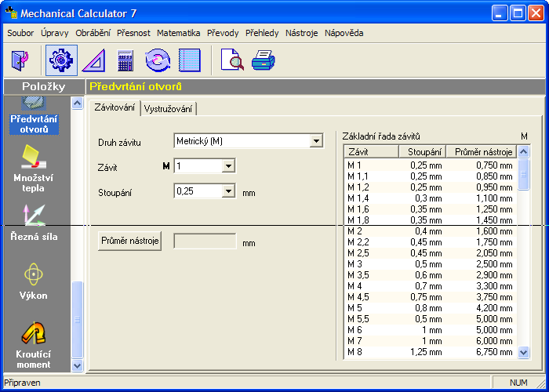Click the app icon in title bar
549x392 pixels.
point(12,13)
